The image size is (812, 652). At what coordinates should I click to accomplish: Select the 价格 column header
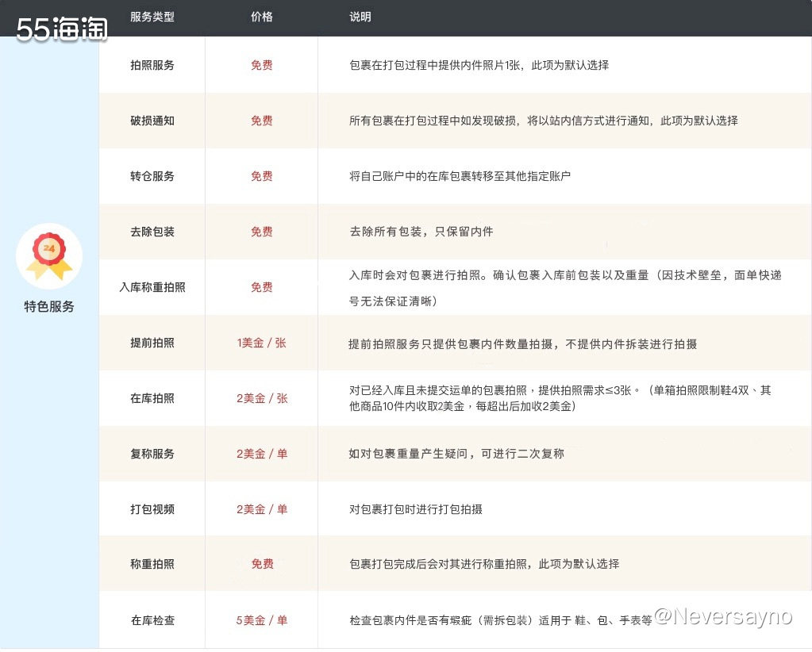pos(261,15)
